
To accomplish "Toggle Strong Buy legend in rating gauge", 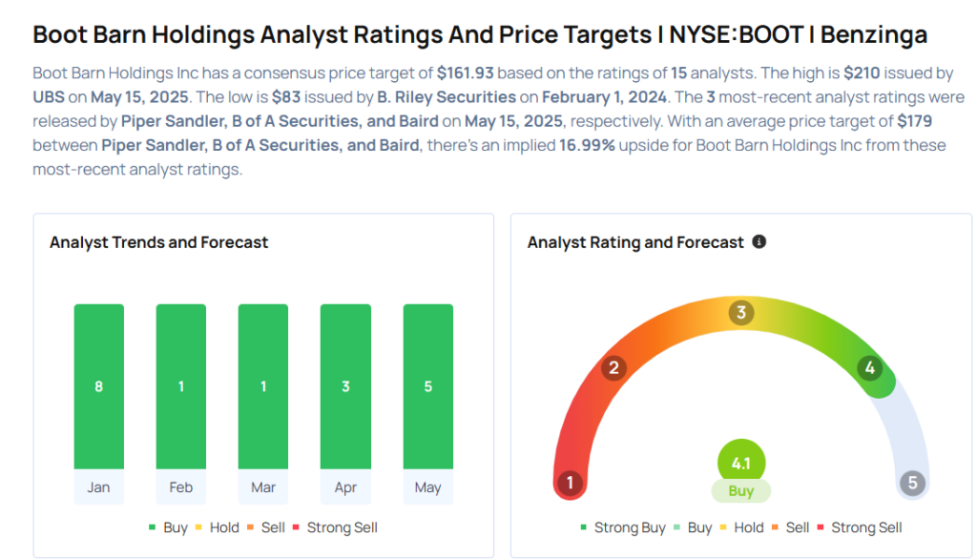I will [x=623, y=528].
